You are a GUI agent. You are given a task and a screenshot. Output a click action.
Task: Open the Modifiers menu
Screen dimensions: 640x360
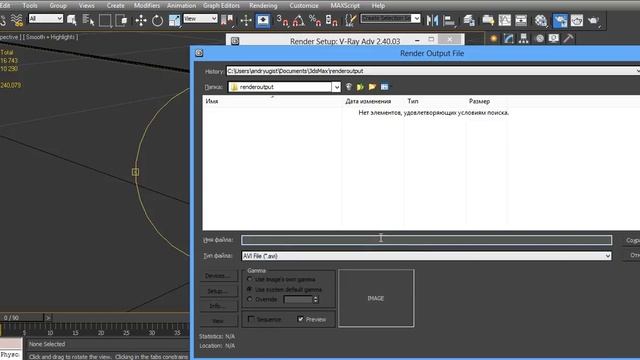click(x=147, y=5)
